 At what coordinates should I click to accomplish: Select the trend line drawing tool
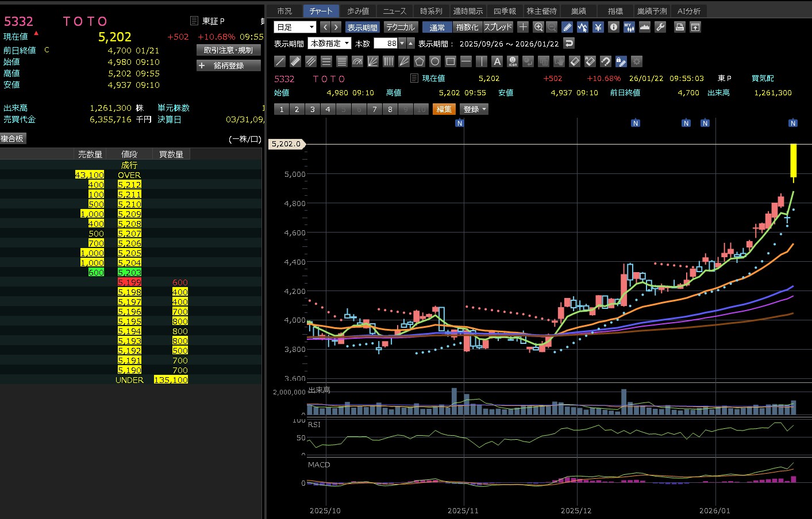coord(280,61)
